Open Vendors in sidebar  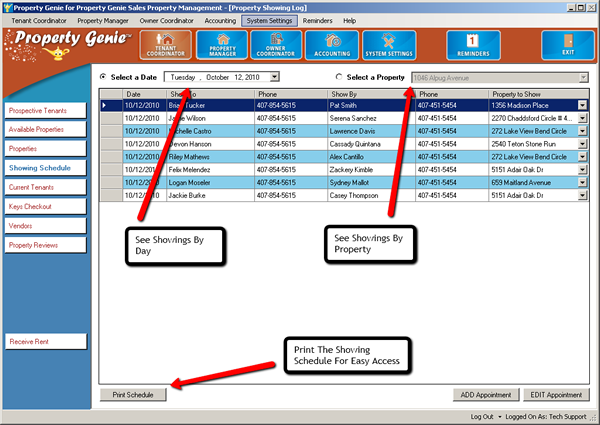click(46, 226)
